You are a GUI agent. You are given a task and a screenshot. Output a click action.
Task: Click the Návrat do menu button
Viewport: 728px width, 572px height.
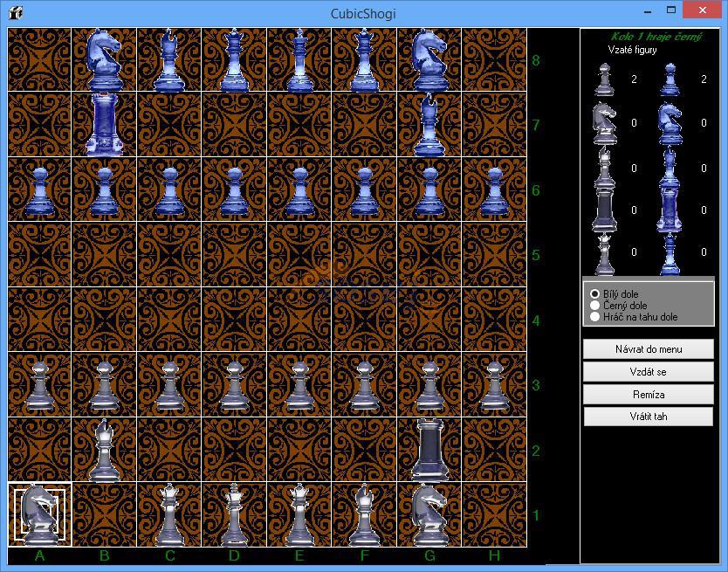[x=648, y=349]
